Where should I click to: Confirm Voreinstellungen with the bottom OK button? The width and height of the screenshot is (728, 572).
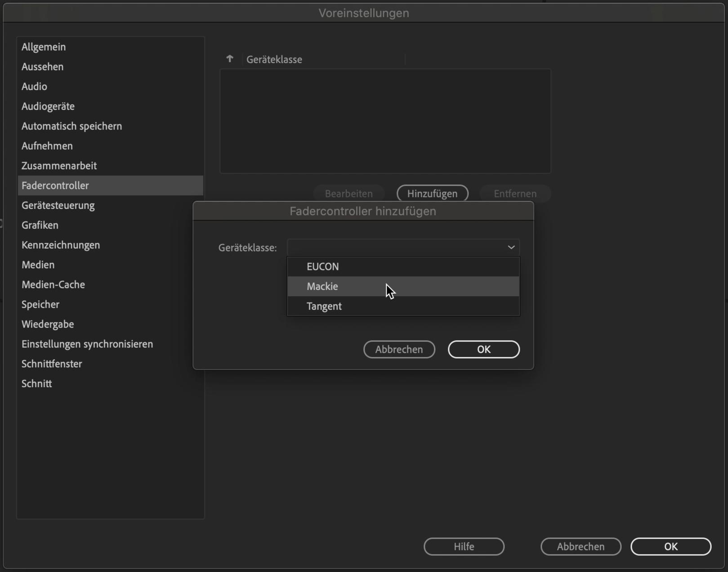pos(670,546)
